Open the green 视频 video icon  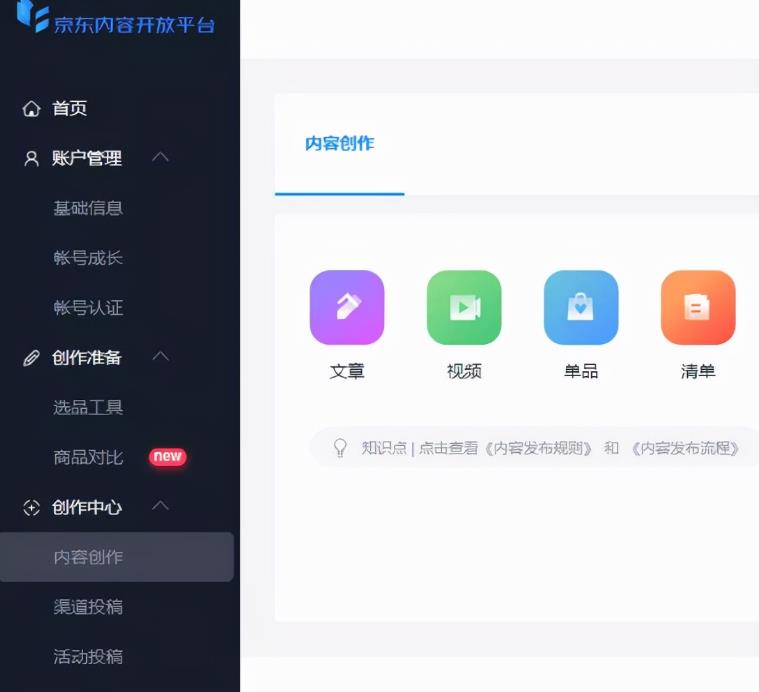[x=464, y=307]
